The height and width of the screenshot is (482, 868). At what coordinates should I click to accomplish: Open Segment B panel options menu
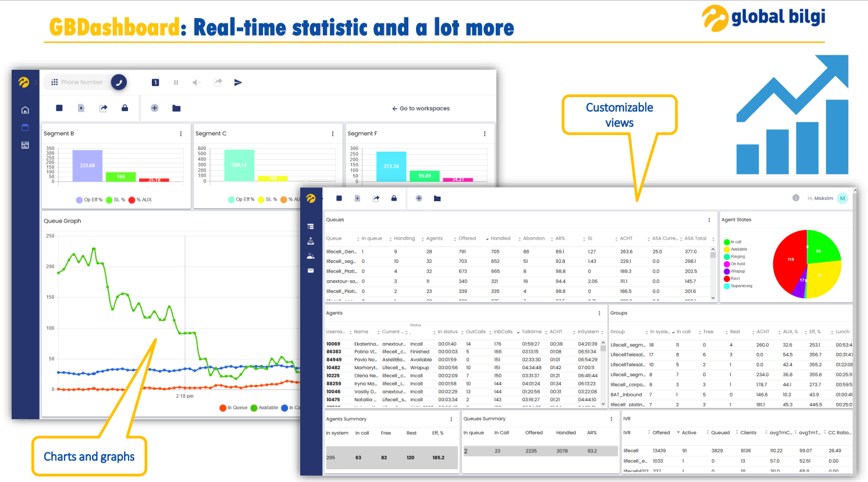(x=181, y=134)
